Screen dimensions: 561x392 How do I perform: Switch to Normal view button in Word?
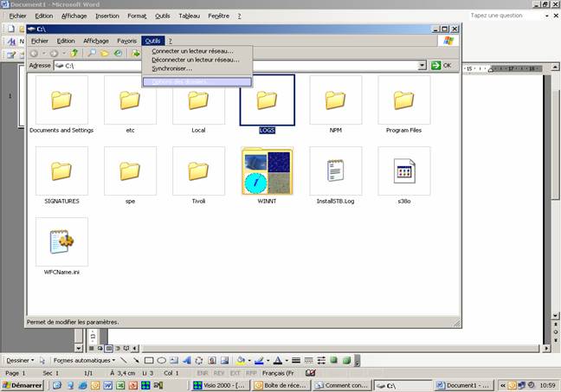92,348
